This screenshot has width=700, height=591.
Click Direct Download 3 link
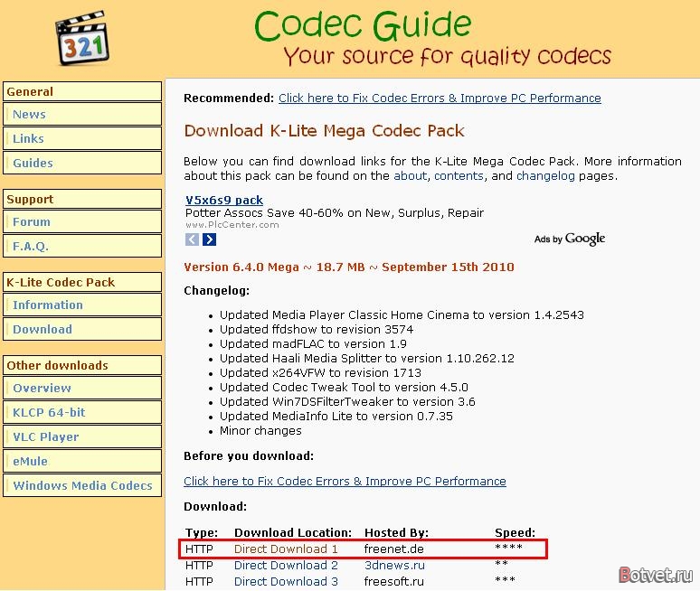click(286, 582)
